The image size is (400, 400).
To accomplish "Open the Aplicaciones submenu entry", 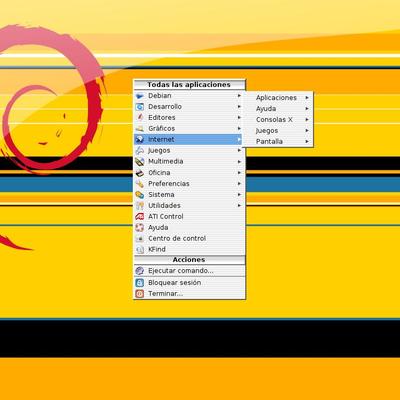I will (278, 98).
